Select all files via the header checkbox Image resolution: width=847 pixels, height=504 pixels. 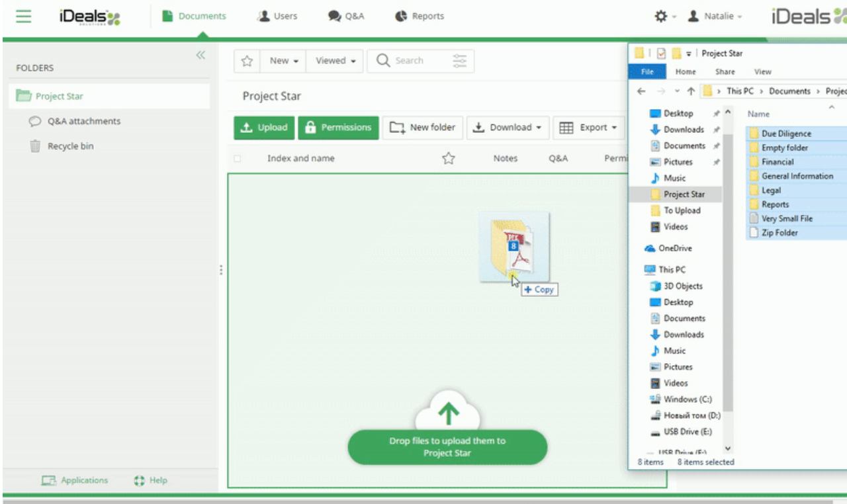[x=236, y=159]
